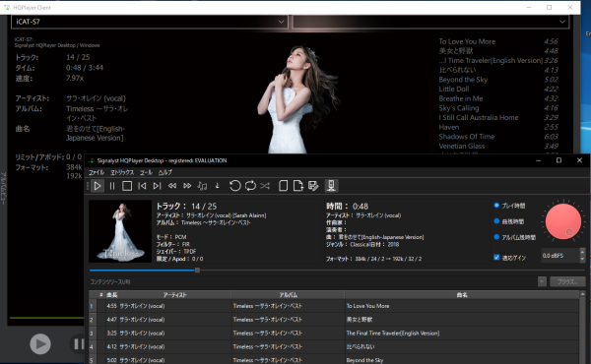Image resolution: width=591 pixels, height=364 pixels.
Task: Select the プレイ時間 radio button
Action: point(496,206)
